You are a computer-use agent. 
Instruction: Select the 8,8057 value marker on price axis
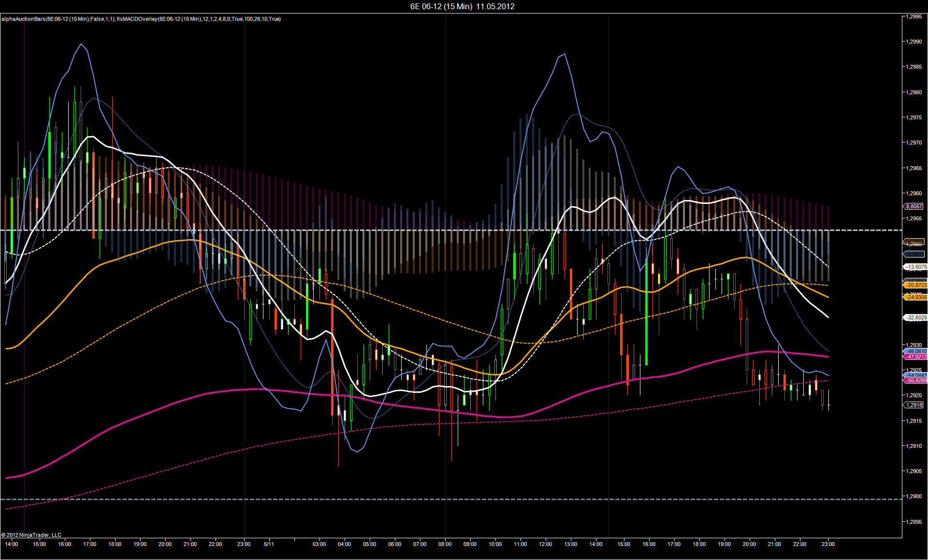tap(914, 206)
